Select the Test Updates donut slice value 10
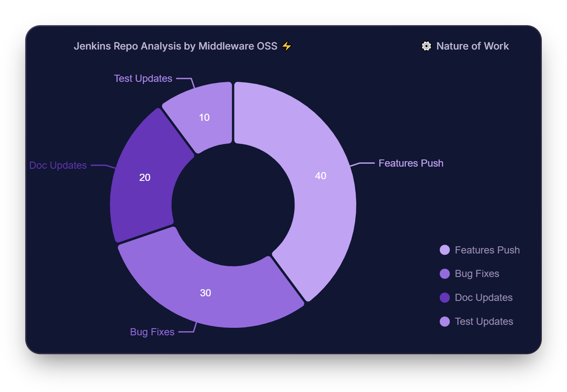The image size is (567, 392). pos(204,118)
